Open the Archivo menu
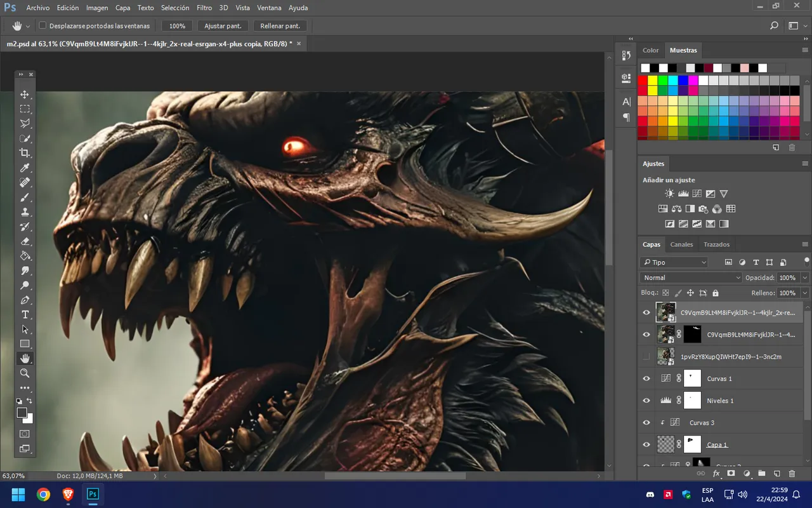This screenshot has height=508, width=812. click(38, 8)
